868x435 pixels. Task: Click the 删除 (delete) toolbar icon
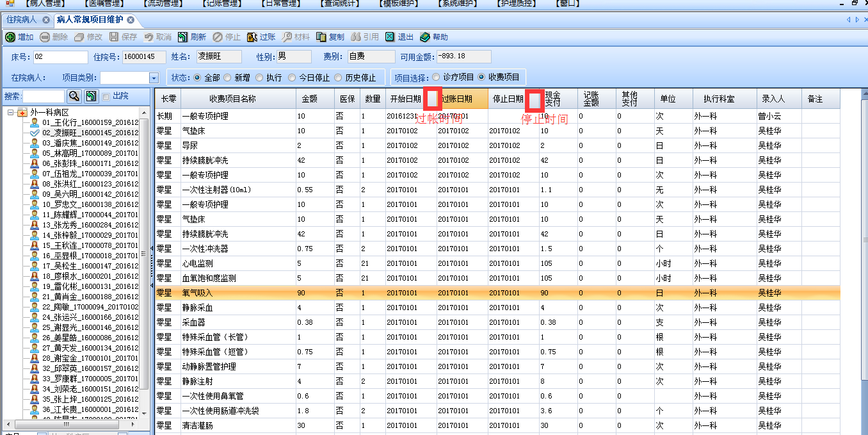tap(45, 37)
